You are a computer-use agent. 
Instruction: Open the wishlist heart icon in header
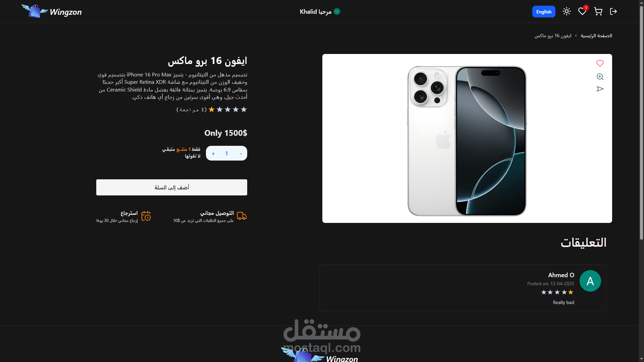[x=582, y=11]
